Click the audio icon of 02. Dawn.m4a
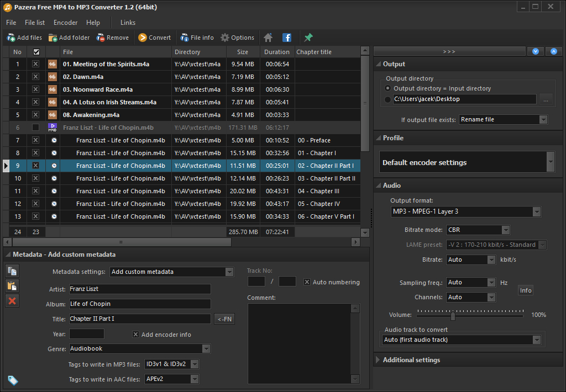Image resolution: width=566 pixels, height=392 pixels. click(53, 77)
